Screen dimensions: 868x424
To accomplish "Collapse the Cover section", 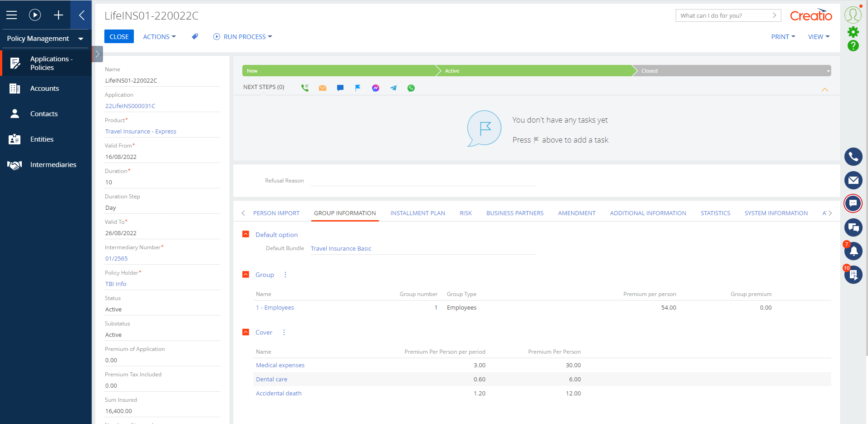I will coord(245,332).
